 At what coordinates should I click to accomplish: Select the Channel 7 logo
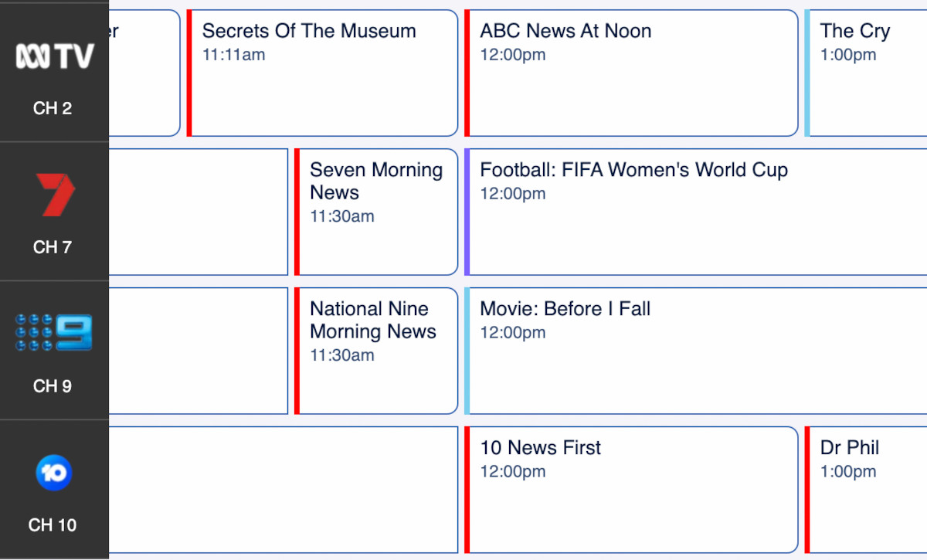click(x=53, y=194)
